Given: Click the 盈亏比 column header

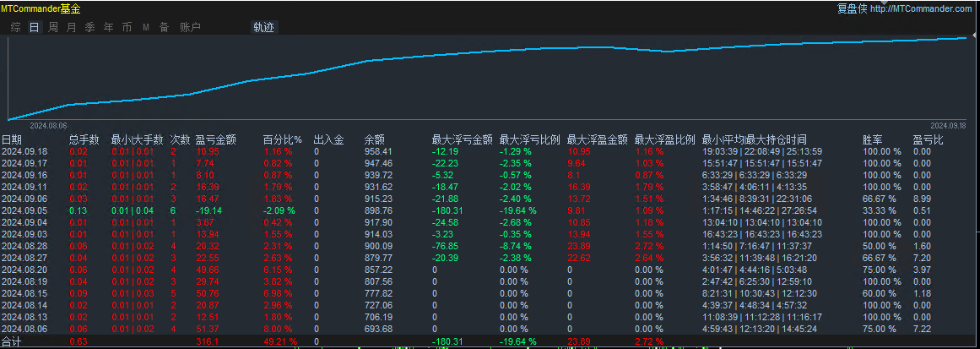Looking at the screenshot, I should pyautogui.click(x=929, y=139).
